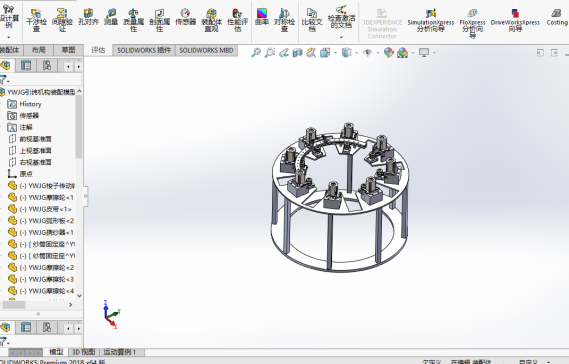The height and width of the screenshot is (364, 569).
Task: Expand dropdown under 检查激活的文档
Action: tap(341, 37)
